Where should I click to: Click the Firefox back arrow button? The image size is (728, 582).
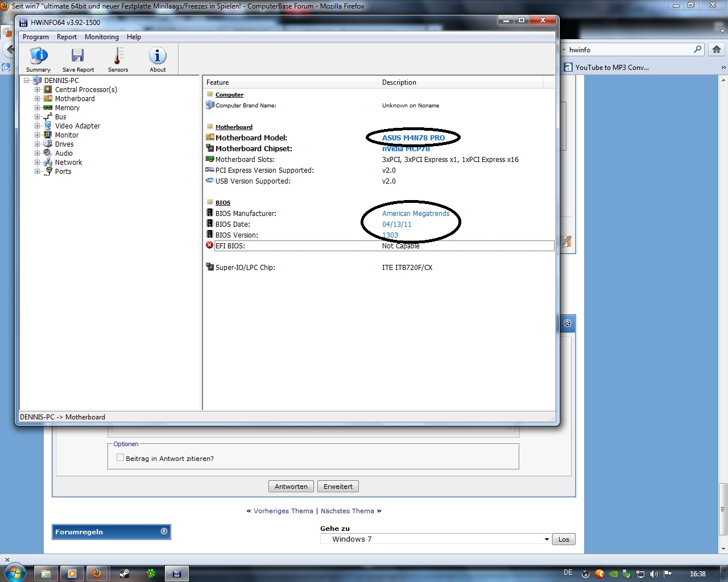pyautogui.click(x=10, y=49)
